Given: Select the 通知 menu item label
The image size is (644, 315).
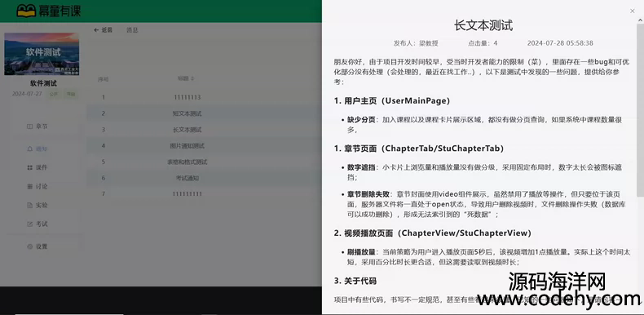Looking at the screenshot, I should click(x=42, y=149).
